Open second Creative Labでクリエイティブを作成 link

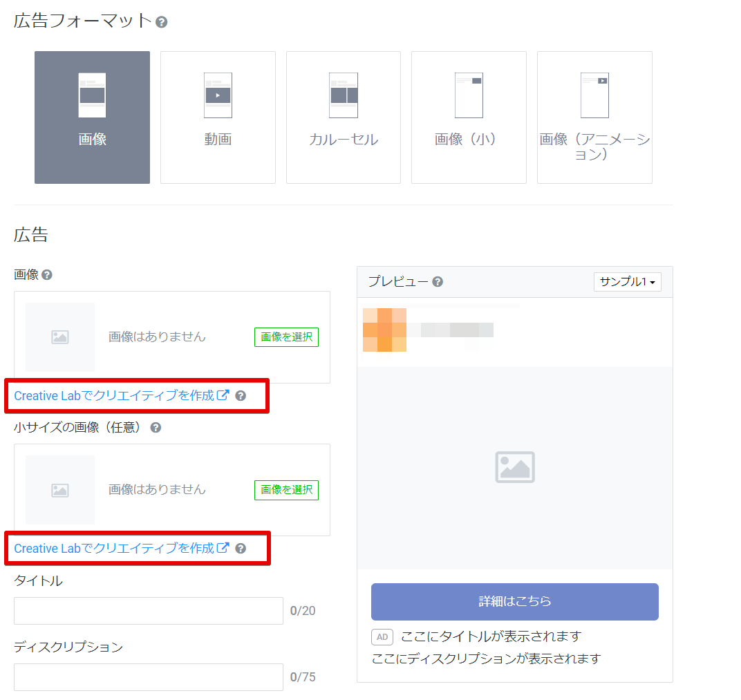click(121, 548)
